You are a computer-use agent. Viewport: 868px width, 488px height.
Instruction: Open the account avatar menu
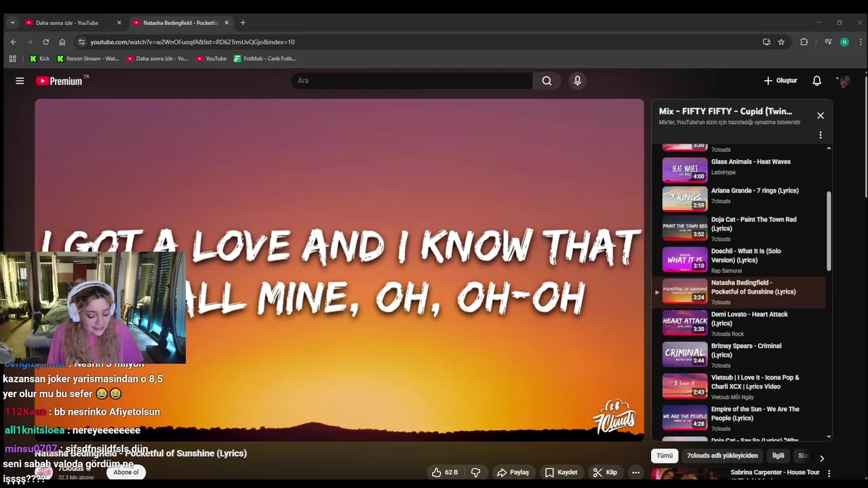pyautogui.click(x=844, y=81)
